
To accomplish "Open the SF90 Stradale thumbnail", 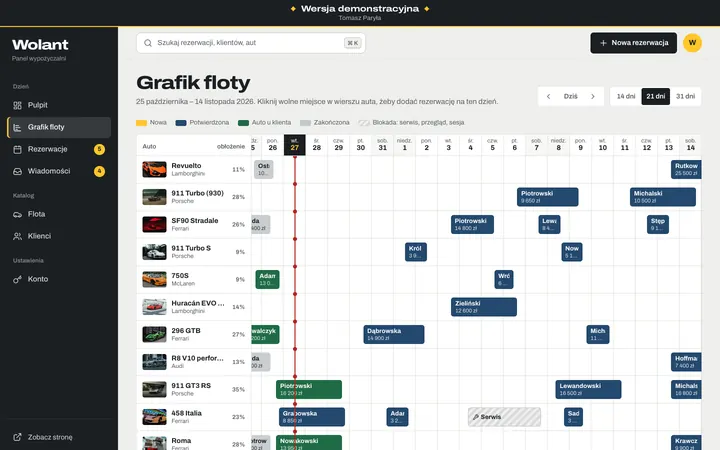I will [x=154, y=225].
